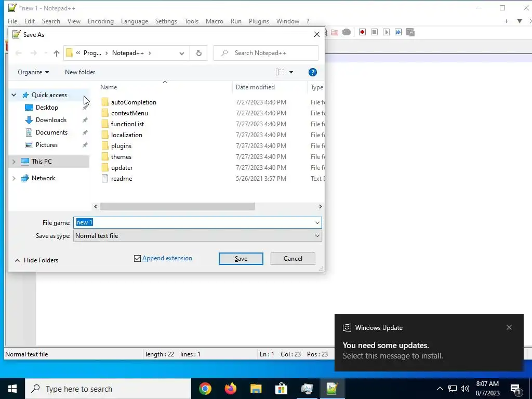532x399 pixels.
Task: Show hidden system tray icons
Action: pos(440,389)
